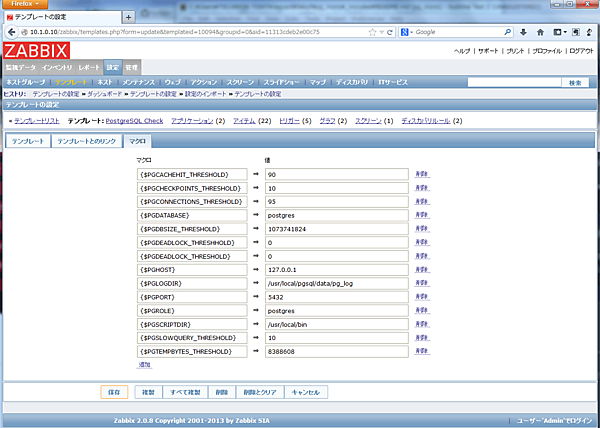Click the 保存 save button
This screenshot has width=600, height=428.
(x=114, y=392)
